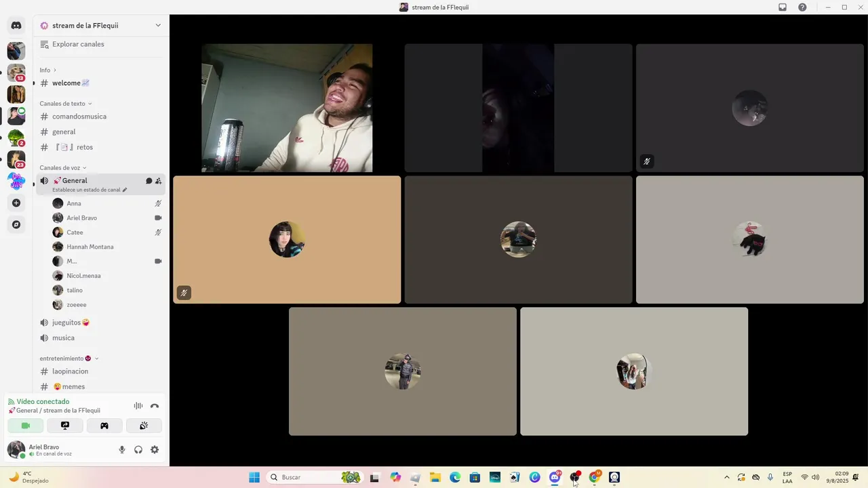Open the Wi-Fi network tray icon
The image size is (868, 488).
(804, 477)
